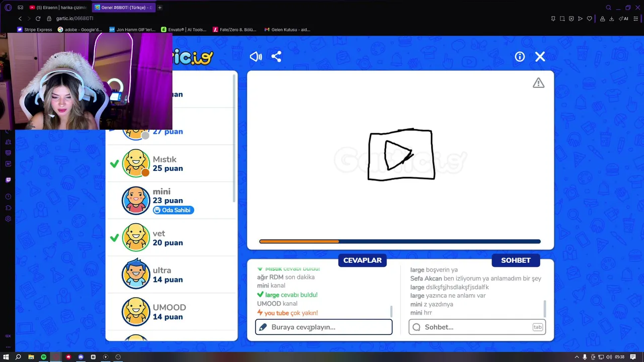Viewport: 644px width, 362px height.
Task: Open browser easy setup menu
Action: click(x=636, y=19)
